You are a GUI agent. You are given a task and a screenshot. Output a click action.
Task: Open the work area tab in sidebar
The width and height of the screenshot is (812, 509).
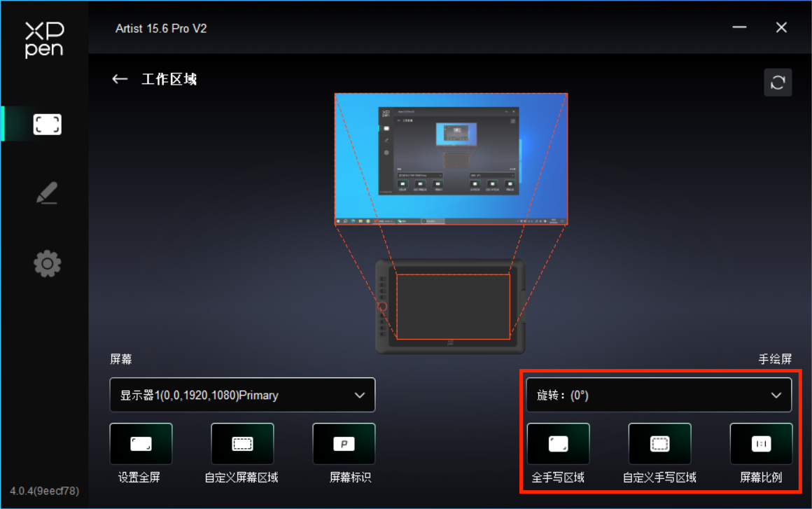coord(47,125)
